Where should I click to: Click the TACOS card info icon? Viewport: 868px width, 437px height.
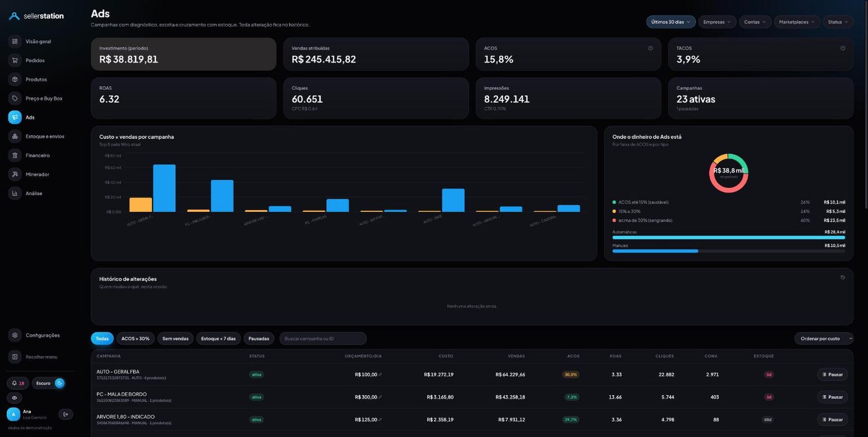[843, 48]
